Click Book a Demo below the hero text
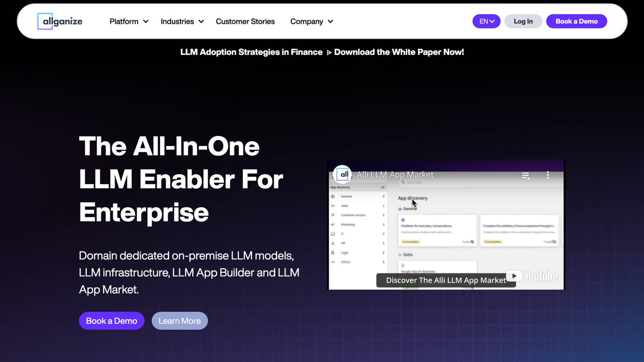644x362 pixels. 112,321
